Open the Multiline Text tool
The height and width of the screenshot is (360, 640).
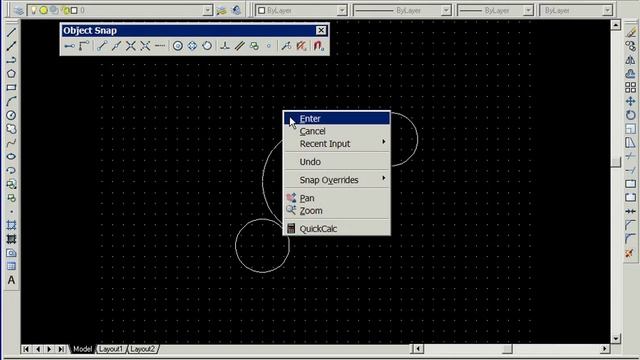[x=11, y=280]
